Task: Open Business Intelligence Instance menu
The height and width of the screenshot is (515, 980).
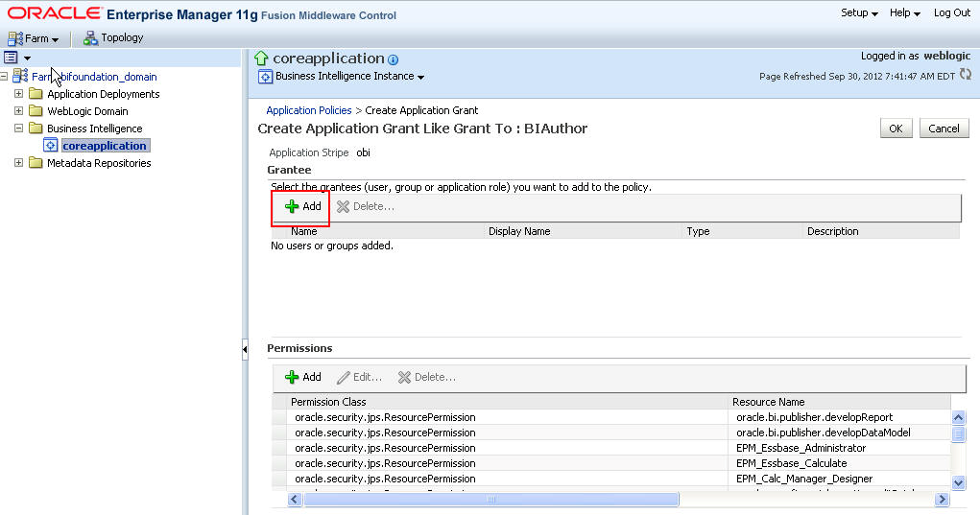Action: click(x=350, y=76)
